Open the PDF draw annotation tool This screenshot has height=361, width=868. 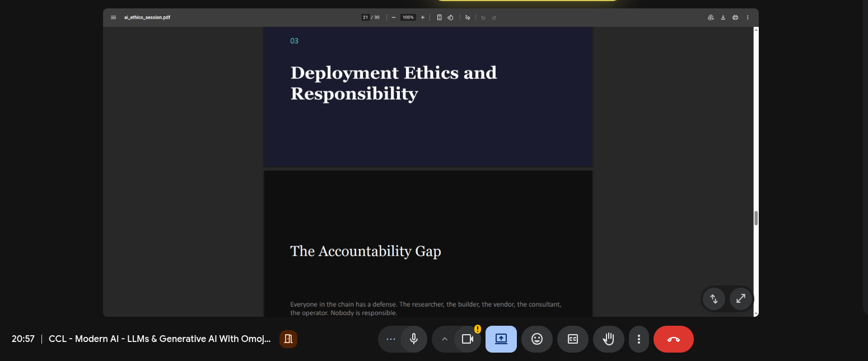(x=468, y=17)
